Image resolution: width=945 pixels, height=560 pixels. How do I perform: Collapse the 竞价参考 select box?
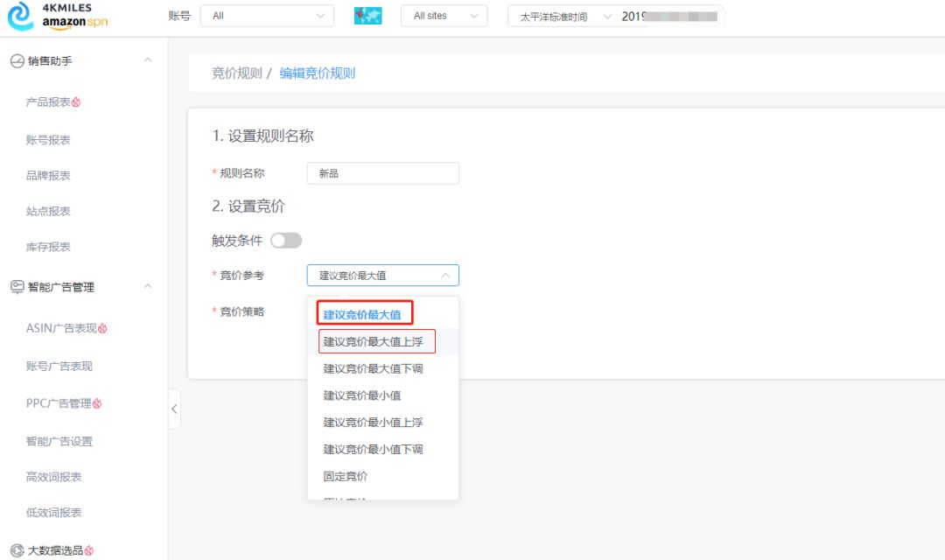click(382, 276)
